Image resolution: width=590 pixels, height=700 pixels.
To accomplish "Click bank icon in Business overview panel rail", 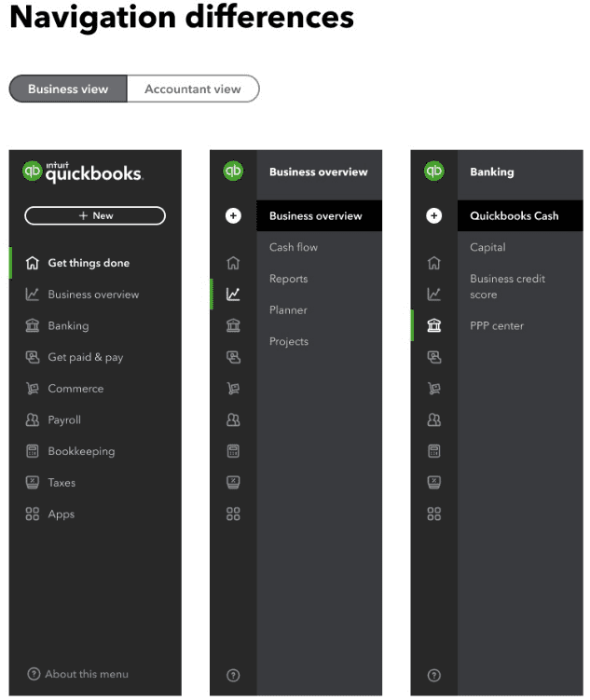I will 233,325.
